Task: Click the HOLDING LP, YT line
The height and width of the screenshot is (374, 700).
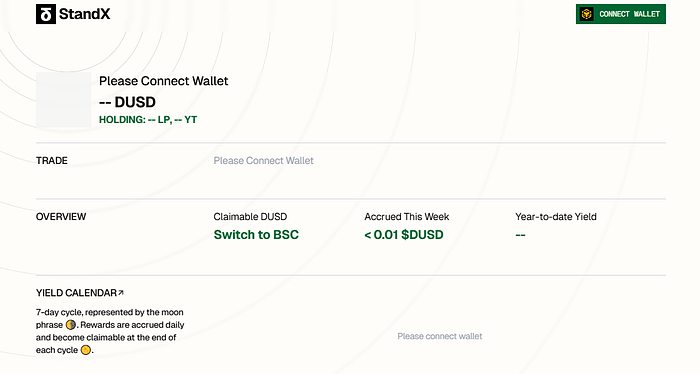Action: (148, 120)
